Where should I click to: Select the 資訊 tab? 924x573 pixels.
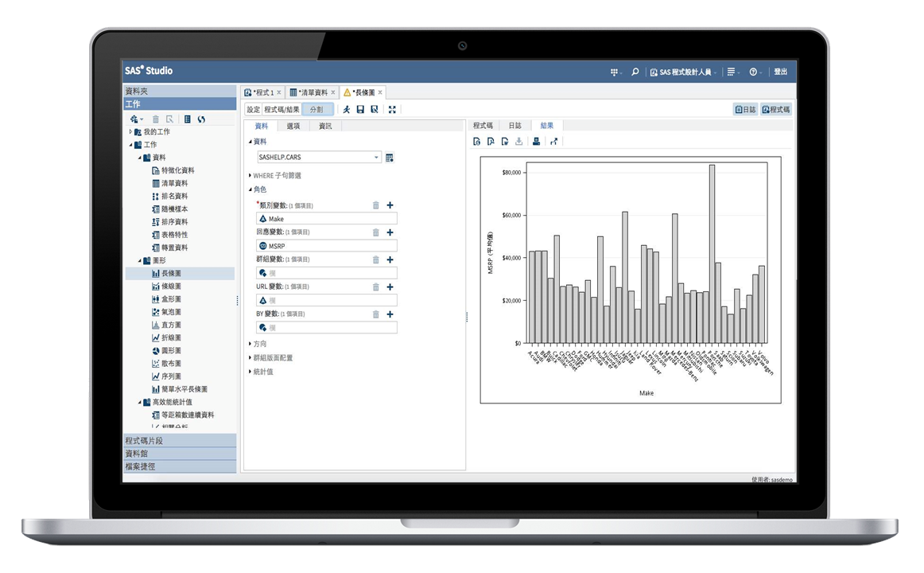325,127
